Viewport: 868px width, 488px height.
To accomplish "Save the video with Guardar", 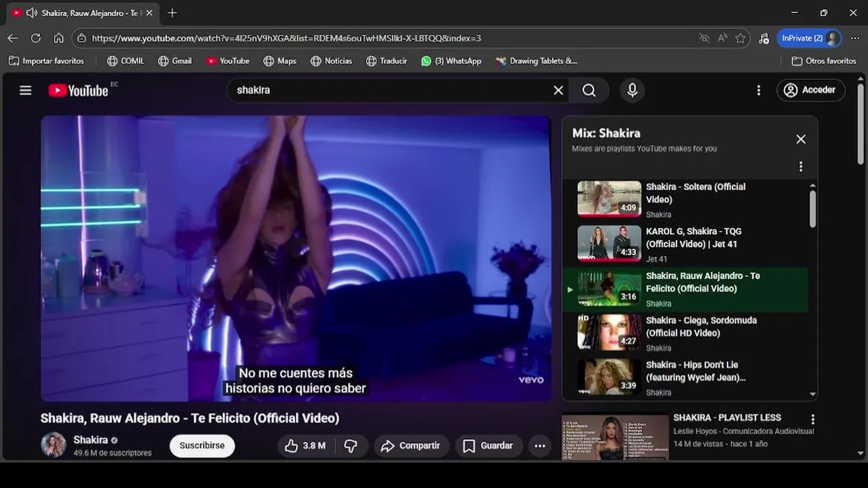I will coord(488,446).
